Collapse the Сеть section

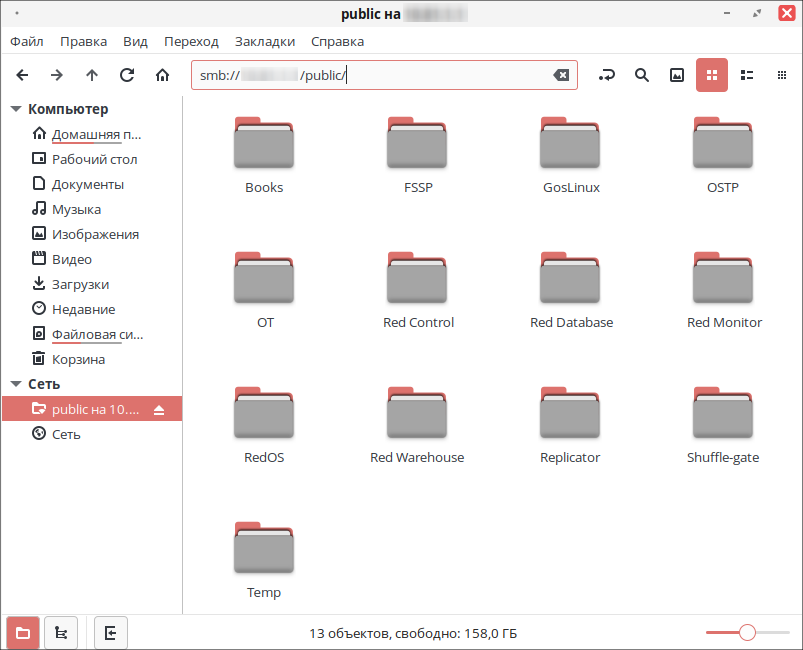pyautogui.click(x=16, y=384)
